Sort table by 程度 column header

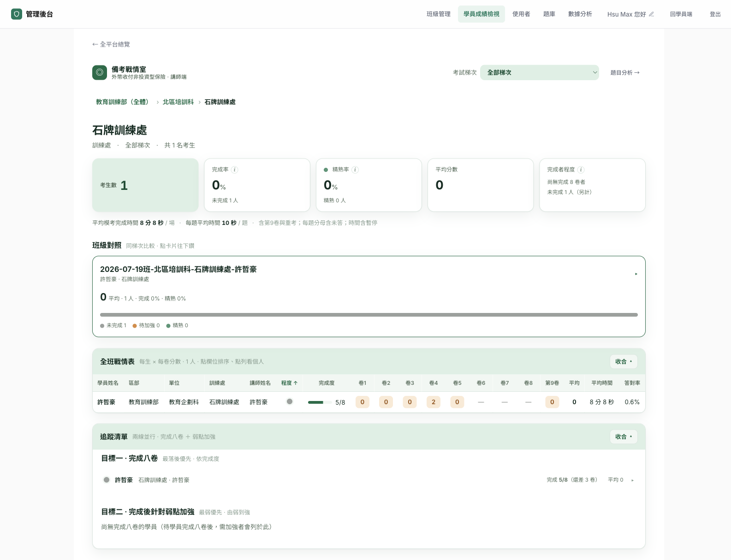coord(290,383)
